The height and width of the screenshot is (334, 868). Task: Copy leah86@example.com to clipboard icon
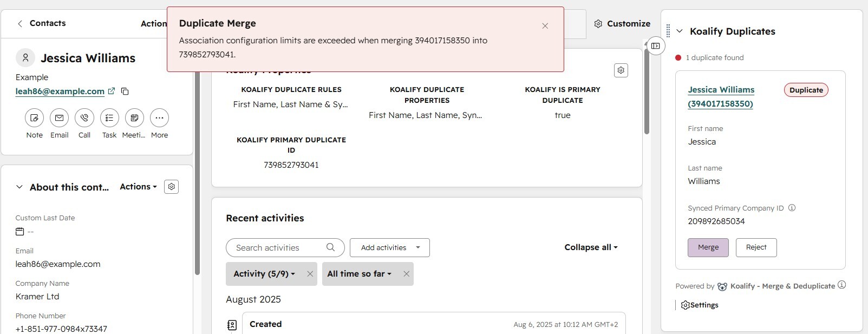(x=125, y=91)
